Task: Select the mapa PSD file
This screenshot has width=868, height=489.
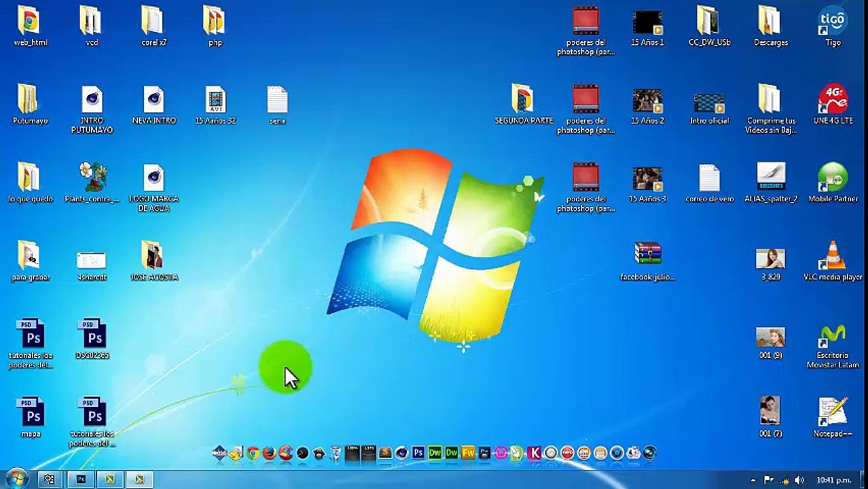Action: pos(31,418)
